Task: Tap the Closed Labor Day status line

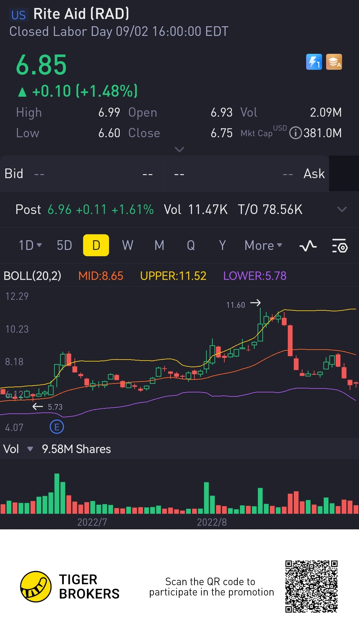Action: point(119,32)
